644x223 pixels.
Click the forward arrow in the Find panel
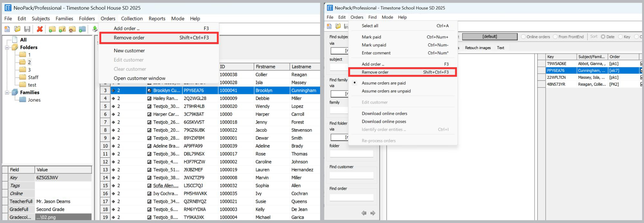tap(373, 213)
